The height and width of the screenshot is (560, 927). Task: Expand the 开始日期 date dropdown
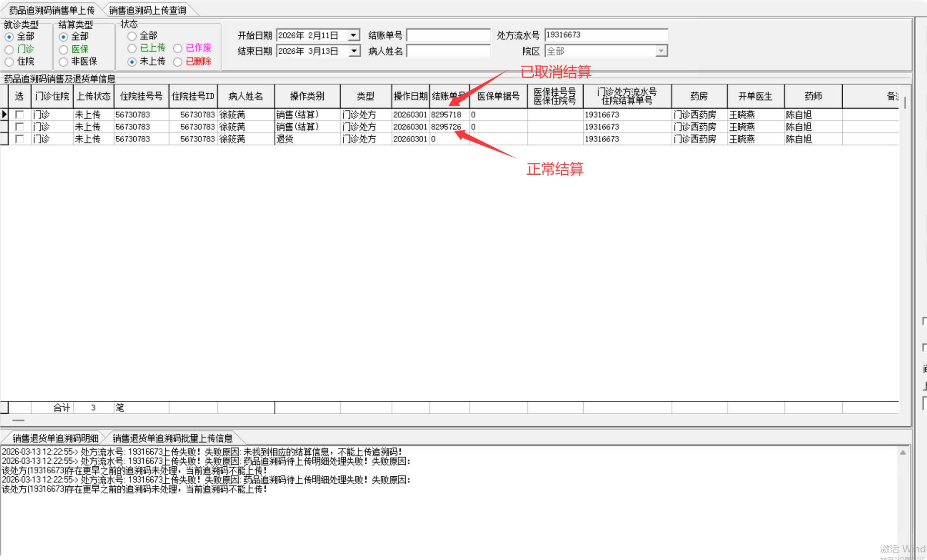pyautogui.click(x=354, y=35)
